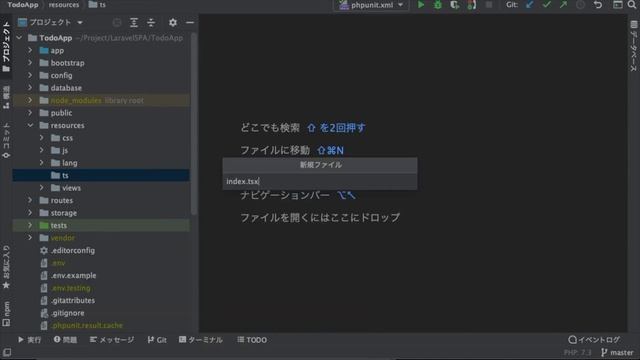Open project panel settings gear
640x360 pixels.
click(x=173, y=22)
